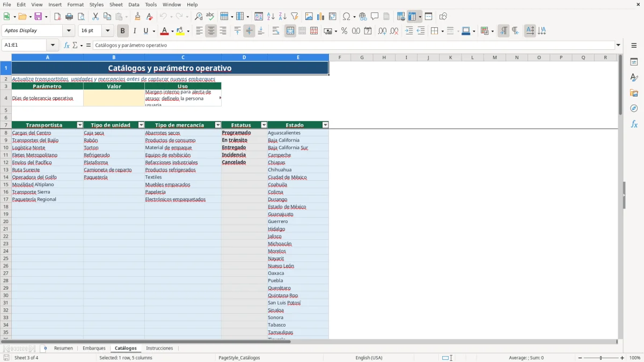Insert a comment
The width and height of the screenshot is (644, 362).
click(x=375, y=17)
